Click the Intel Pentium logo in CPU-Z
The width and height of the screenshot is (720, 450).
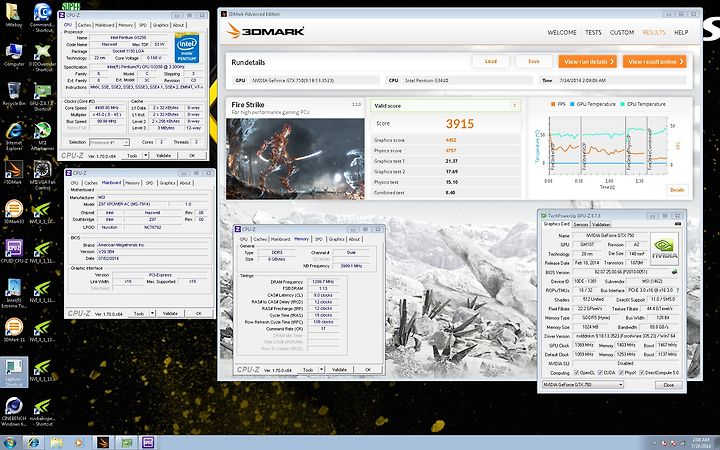[186, 48]
